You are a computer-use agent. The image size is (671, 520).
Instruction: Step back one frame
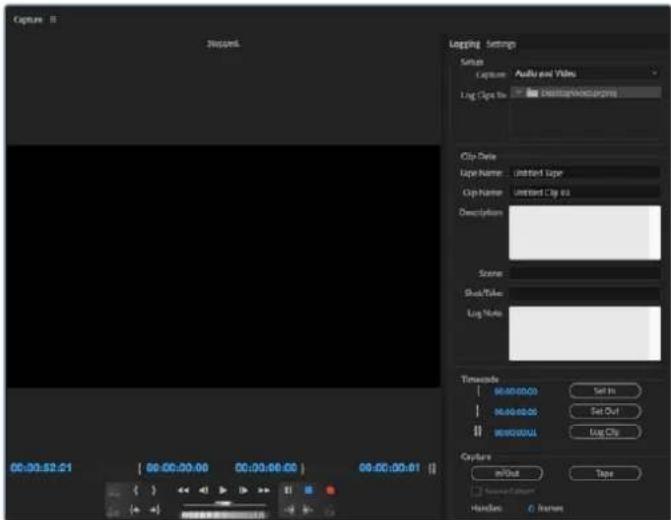(203, 490)
